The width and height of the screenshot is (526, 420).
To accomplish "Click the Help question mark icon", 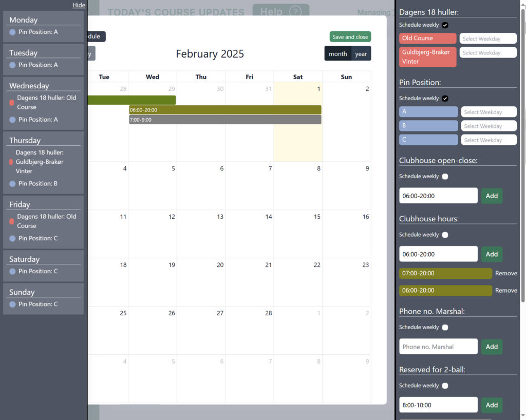I will click(295, 12).
